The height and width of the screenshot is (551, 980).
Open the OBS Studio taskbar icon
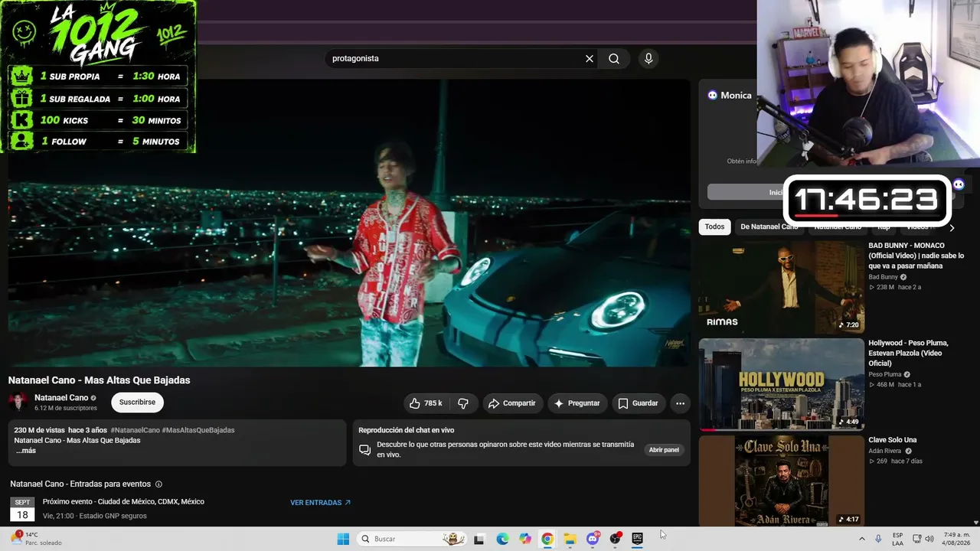point(615,539)
